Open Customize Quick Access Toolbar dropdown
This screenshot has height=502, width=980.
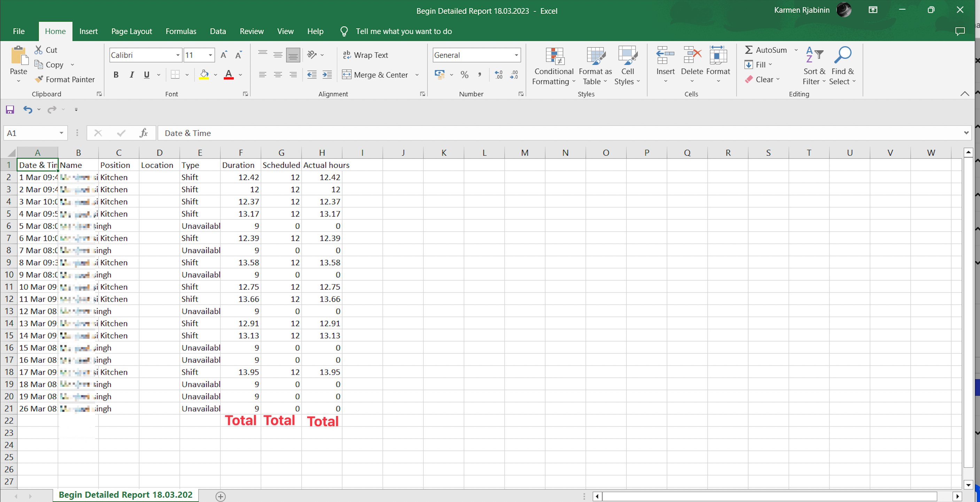(x=76, y=110)
